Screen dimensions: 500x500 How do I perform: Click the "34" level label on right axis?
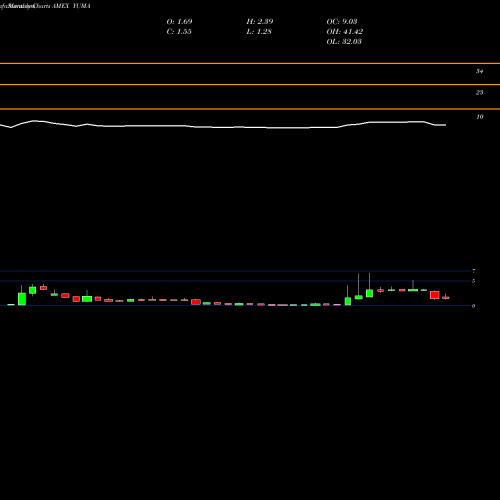(479, 71)
